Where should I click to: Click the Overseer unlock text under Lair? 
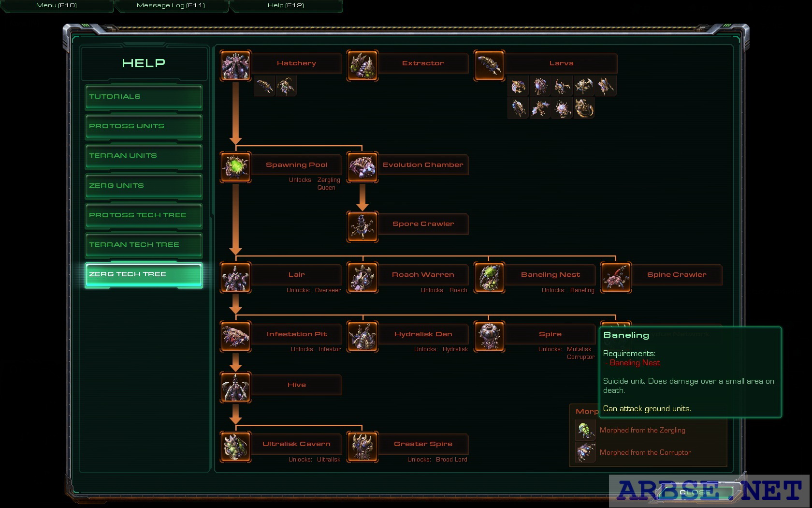point(328,290)
